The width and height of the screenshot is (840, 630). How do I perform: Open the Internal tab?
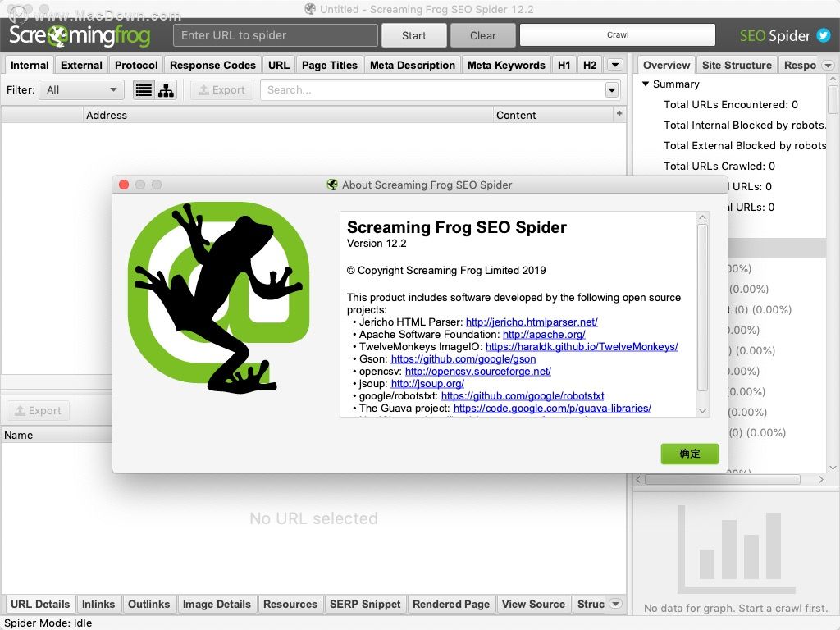[30, 66]
